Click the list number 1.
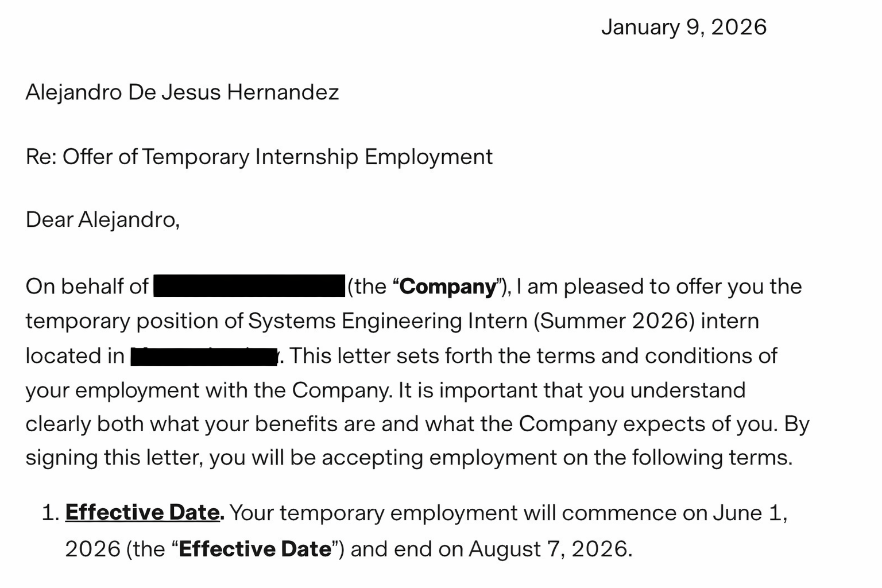Image resolution: width=882 pixels, height=588 pixels. pos(49,513)
